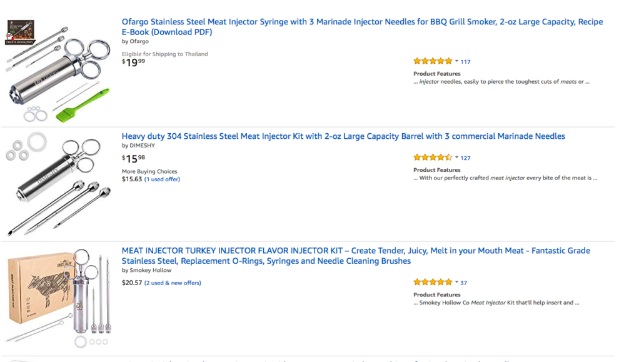Open the 1 used offer link
The height and width of the screenshot is (362, 644).
(x=162, y=179)
